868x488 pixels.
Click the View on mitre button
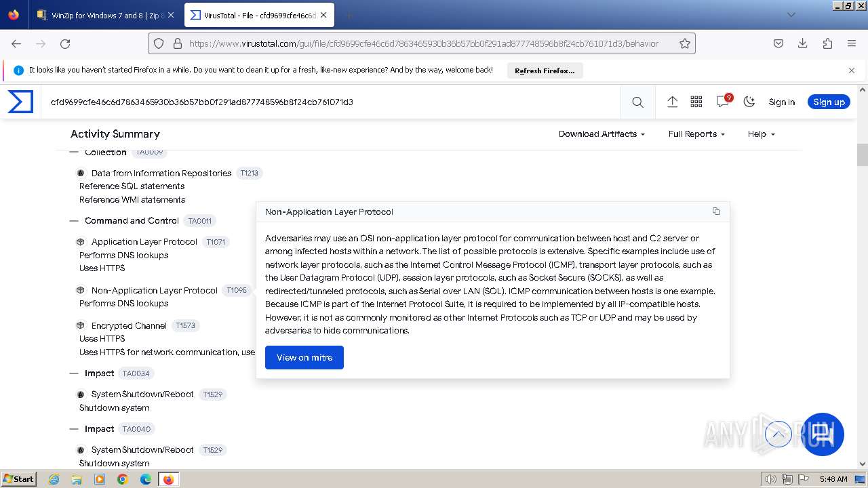[304, 357]
